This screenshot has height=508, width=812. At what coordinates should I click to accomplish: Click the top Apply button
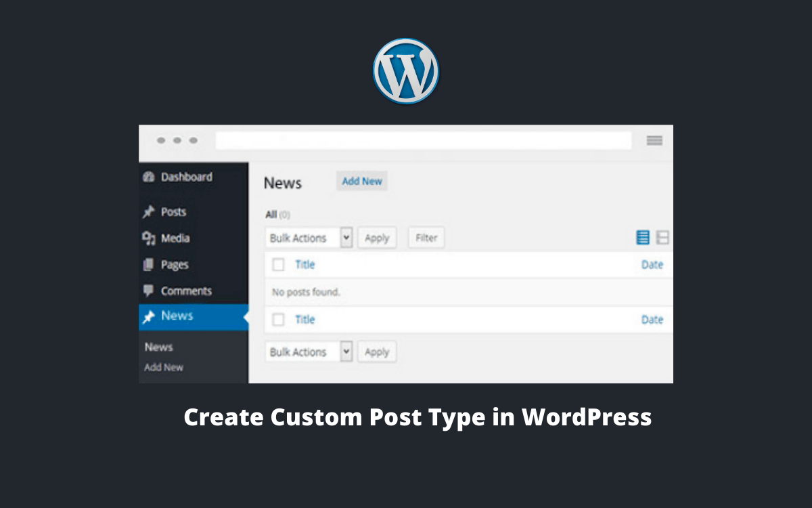pos(377,238)
